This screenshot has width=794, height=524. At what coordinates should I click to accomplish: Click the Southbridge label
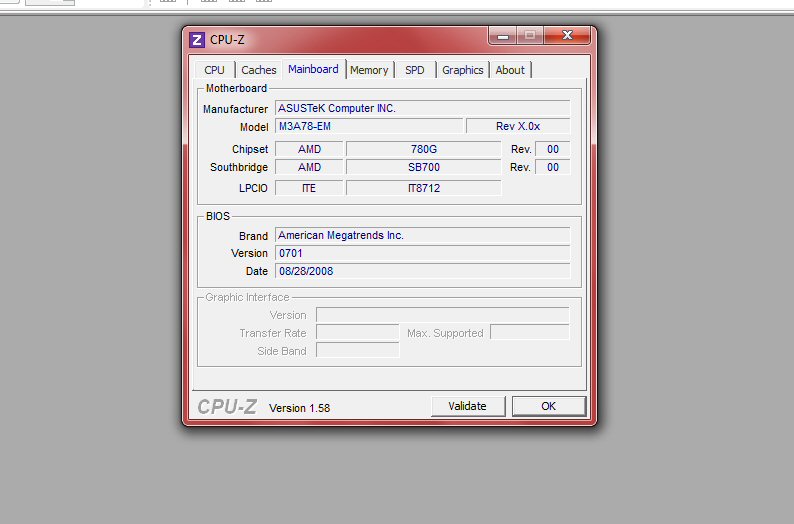tap(239, 167)
